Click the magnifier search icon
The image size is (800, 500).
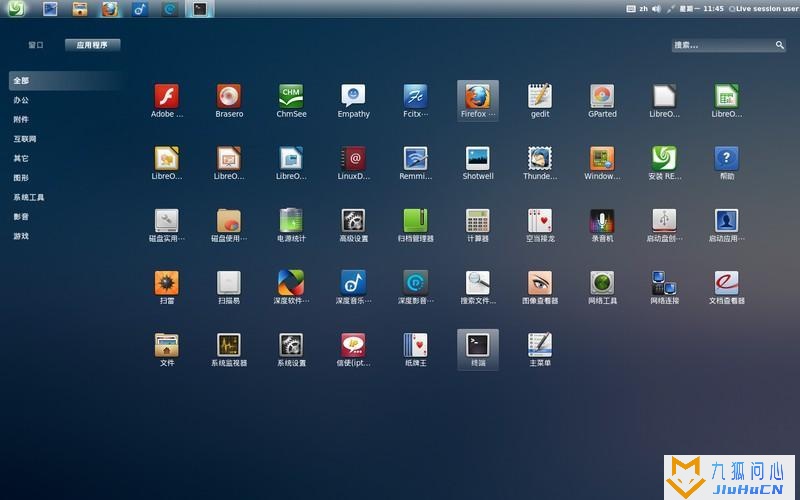780,45
